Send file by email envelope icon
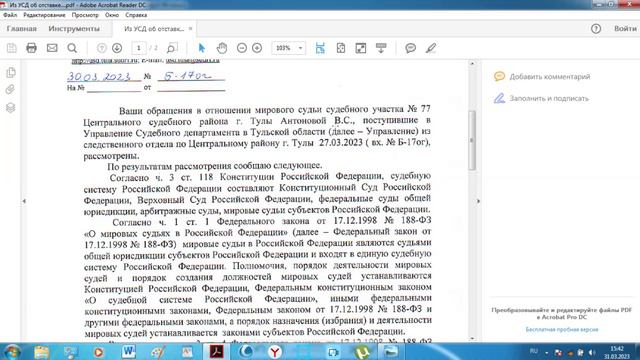The width and height of the screenshot is (640, 360). 52,48
